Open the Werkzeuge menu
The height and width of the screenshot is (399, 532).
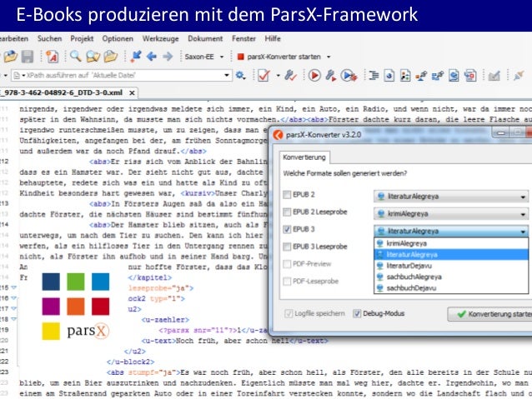[x=160, y=38]
